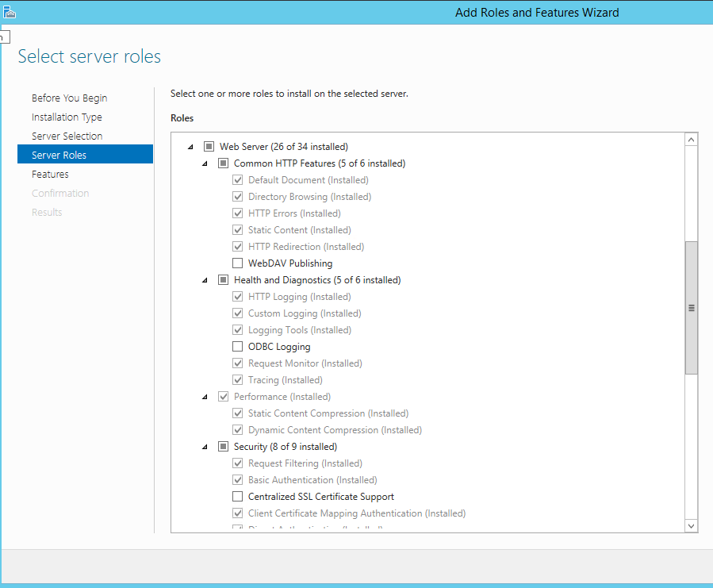Open the Installation Type page
Screen dimensions: 713x588
67,117
